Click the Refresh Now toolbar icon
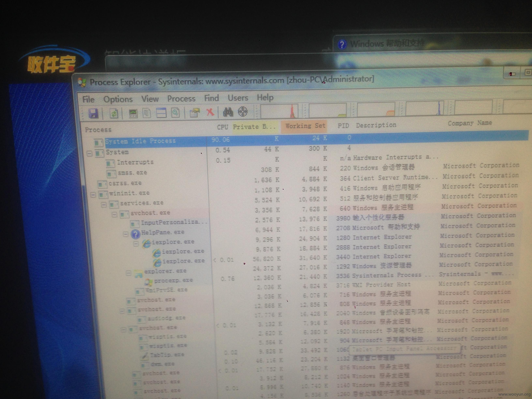The image size is (532, 399). (x=114, y=113)
